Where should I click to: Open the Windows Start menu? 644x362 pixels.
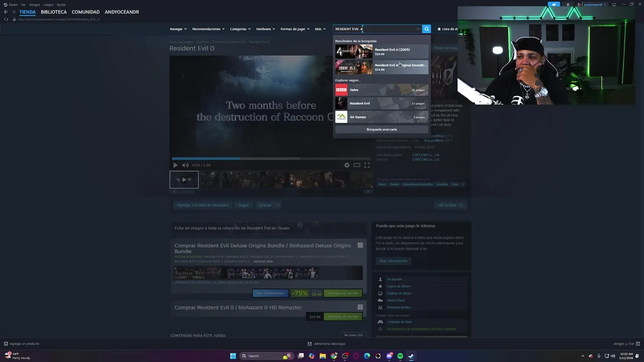tap(233, 356)
